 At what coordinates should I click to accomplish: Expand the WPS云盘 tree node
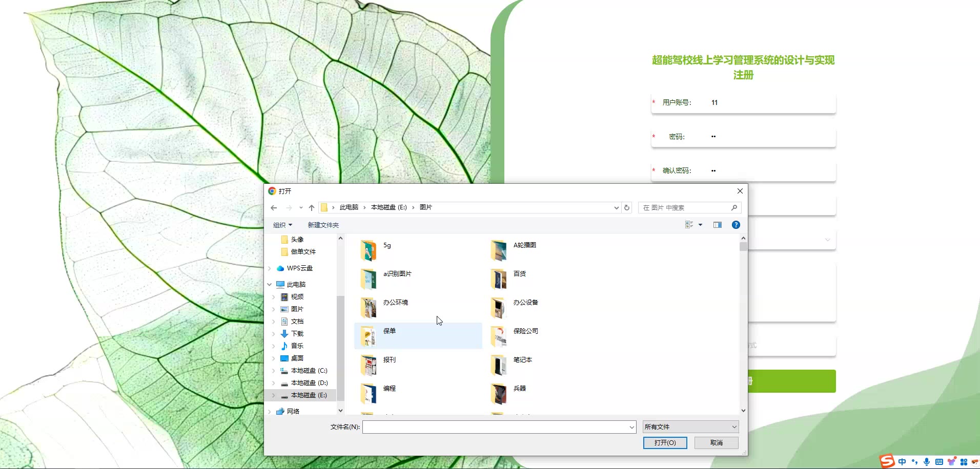point(270,268)
